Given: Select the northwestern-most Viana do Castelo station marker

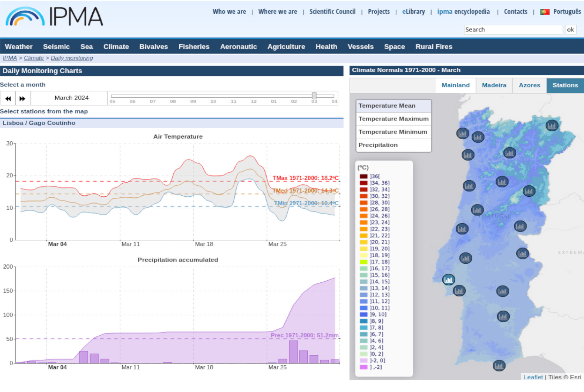Looking at the screenshot, I should (462, 133).
